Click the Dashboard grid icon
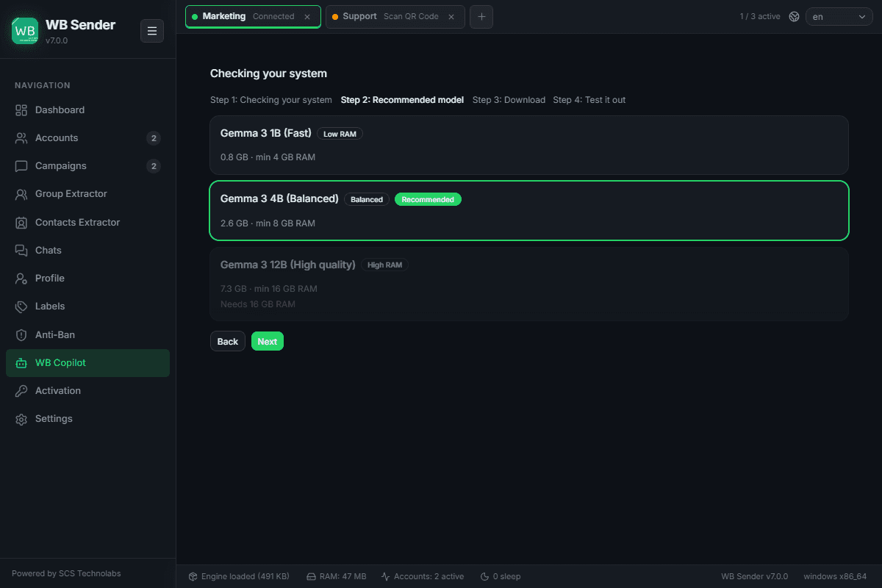The width and height of the screenshot is (882, 588). point(21,110)
